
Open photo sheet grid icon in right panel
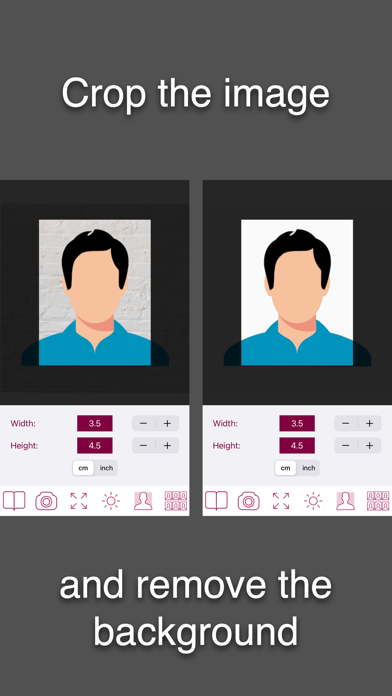point(378,501)
